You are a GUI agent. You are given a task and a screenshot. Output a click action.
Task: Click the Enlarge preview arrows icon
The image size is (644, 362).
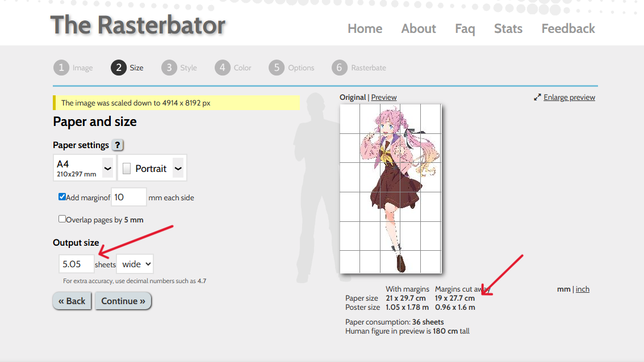coord(537,98)
